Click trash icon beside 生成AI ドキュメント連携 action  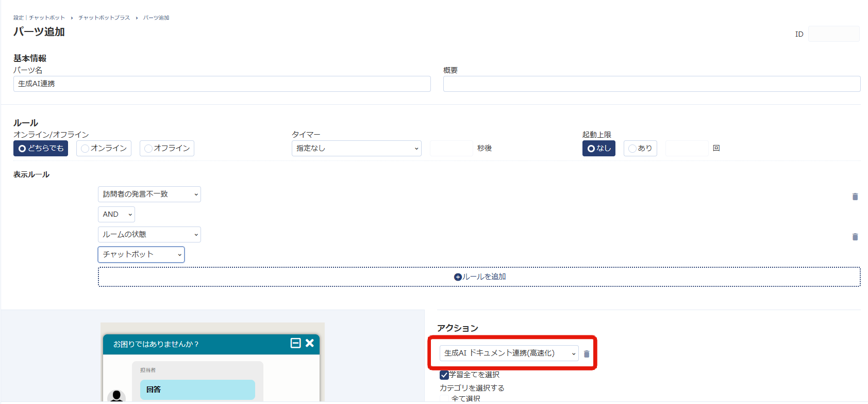586,354
